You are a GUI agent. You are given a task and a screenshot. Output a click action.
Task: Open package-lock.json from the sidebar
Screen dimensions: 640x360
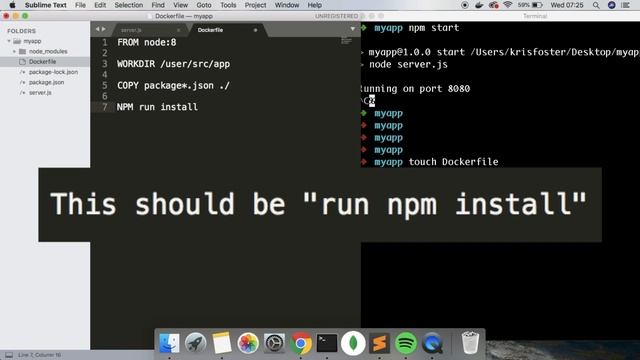[x=53, y=72]
